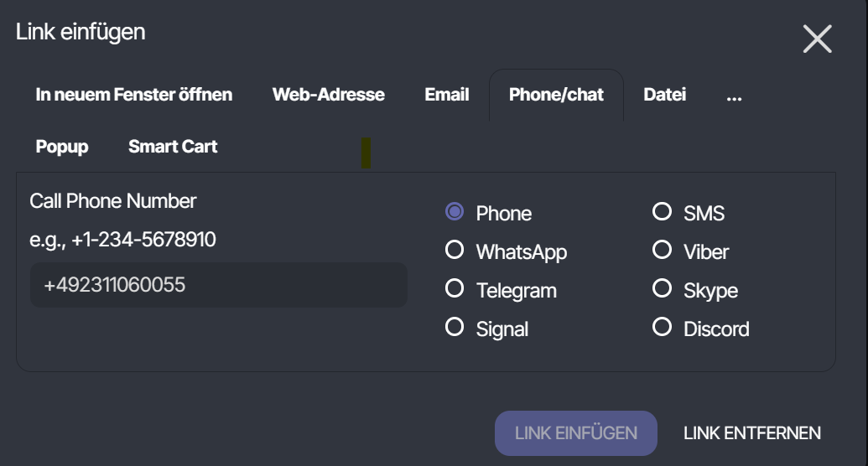Select the Skype radio option
868x466 pixels.
(662, 289)
